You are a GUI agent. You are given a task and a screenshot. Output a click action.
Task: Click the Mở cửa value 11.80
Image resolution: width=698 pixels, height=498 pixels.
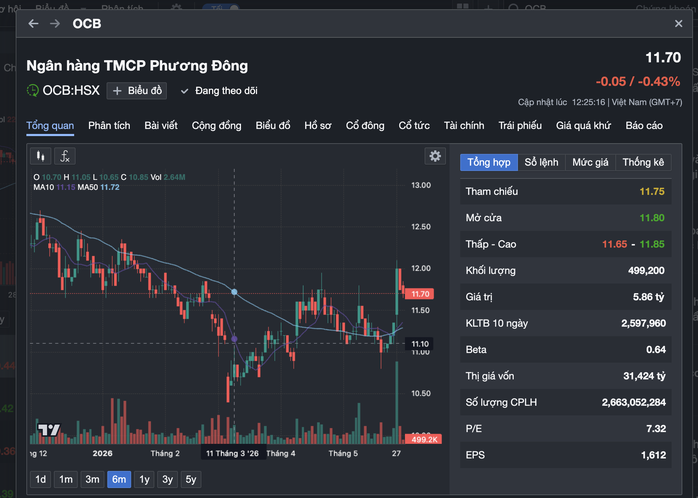[652, 218]
